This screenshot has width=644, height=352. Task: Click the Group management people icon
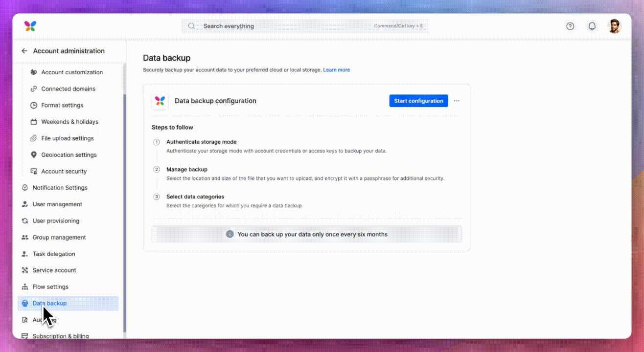pyautogui.click(x=25, y=238)
